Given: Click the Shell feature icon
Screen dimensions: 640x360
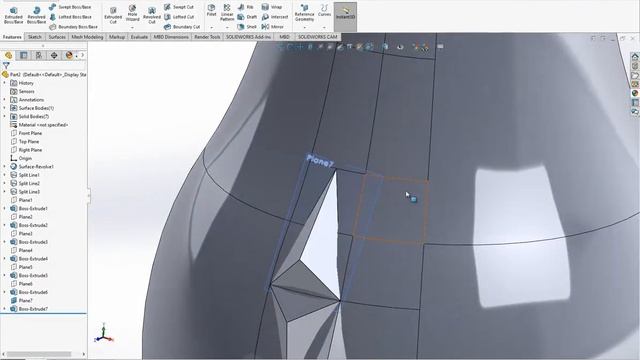Looking at the screenshot, I should coord(247,27).
